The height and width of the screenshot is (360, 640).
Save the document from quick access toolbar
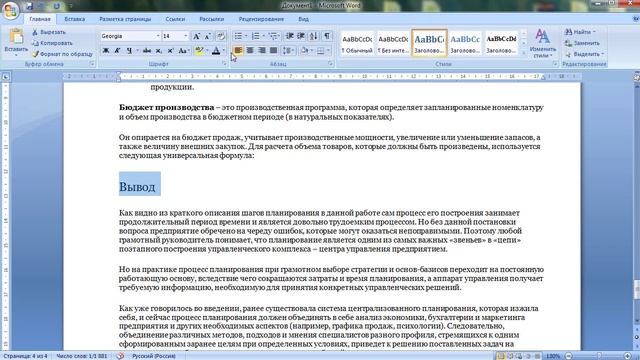tap(29, 6)
